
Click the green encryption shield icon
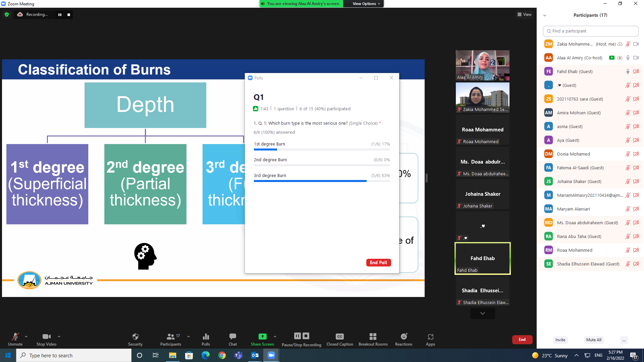click(x=7, y=14)
